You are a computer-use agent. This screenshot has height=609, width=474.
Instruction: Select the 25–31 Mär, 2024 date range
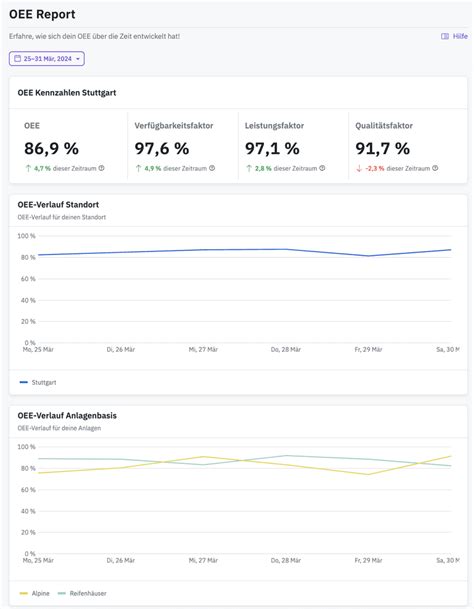[47, 59]
